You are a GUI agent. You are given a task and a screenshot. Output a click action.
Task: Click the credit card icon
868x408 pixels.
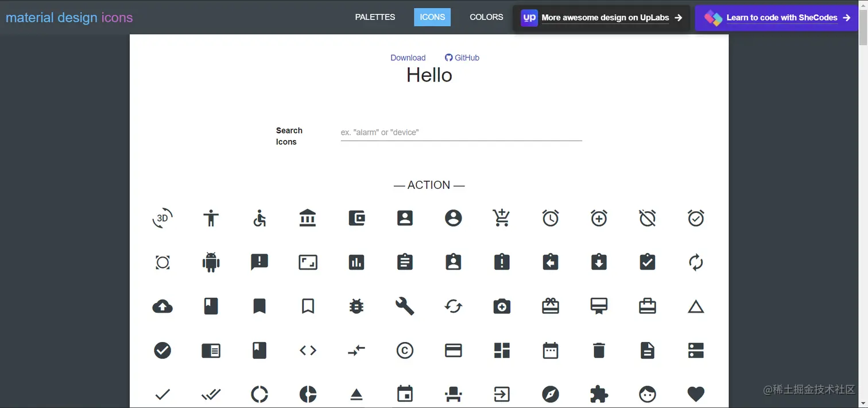(x=454, y=350)
